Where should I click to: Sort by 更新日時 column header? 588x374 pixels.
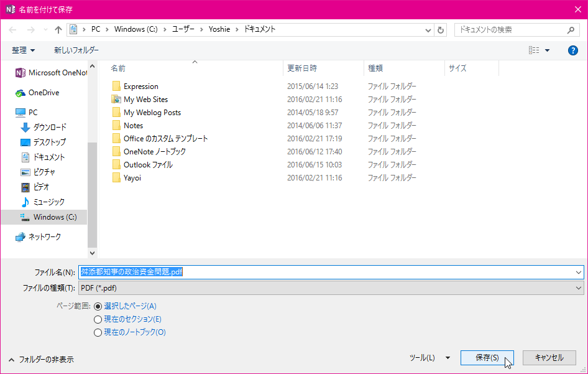[x=302, y=68]
